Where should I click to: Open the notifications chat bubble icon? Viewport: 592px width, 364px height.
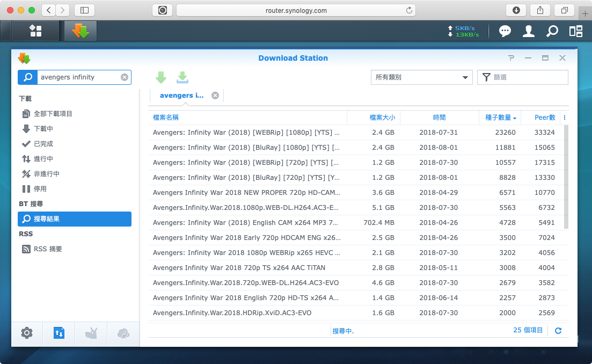(x=505, y=31)
